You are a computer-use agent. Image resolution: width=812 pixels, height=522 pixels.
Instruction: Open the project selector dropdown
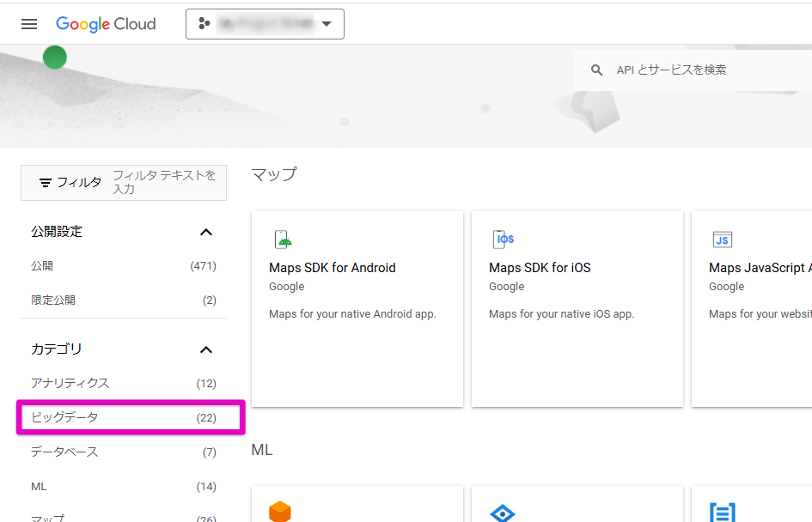click(265, 24)
